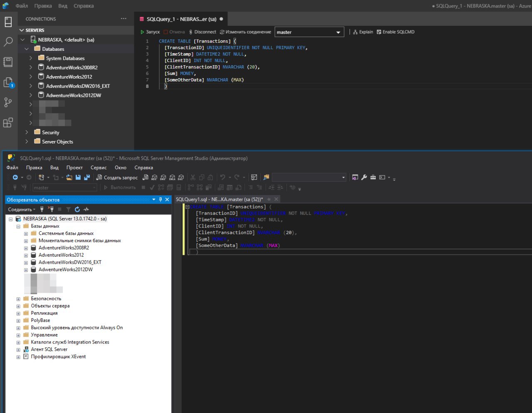Screen dimensions: 532x413
Task: Open Сервис menu in SSMS
Action: pos(99,168)
